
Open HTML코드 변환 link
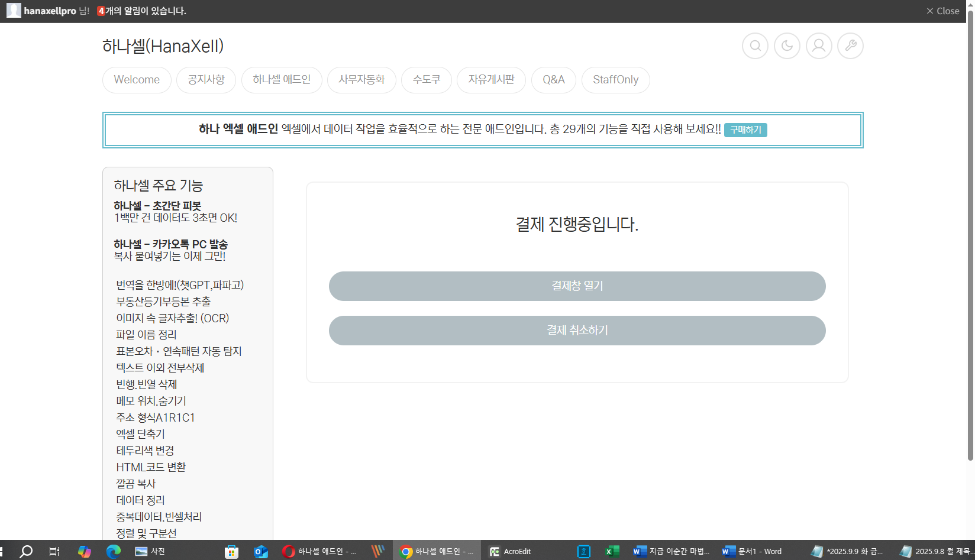click(151, 467)
